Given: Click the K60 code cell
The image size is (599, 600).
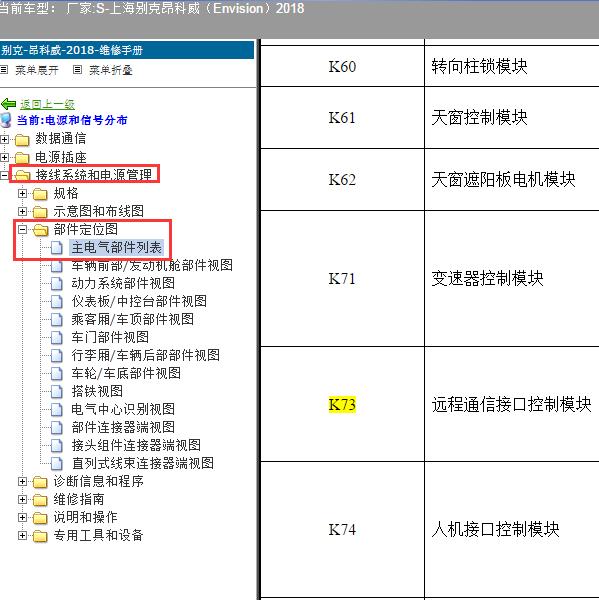Looking at the screenshot, I should click(x=342, y=67).
